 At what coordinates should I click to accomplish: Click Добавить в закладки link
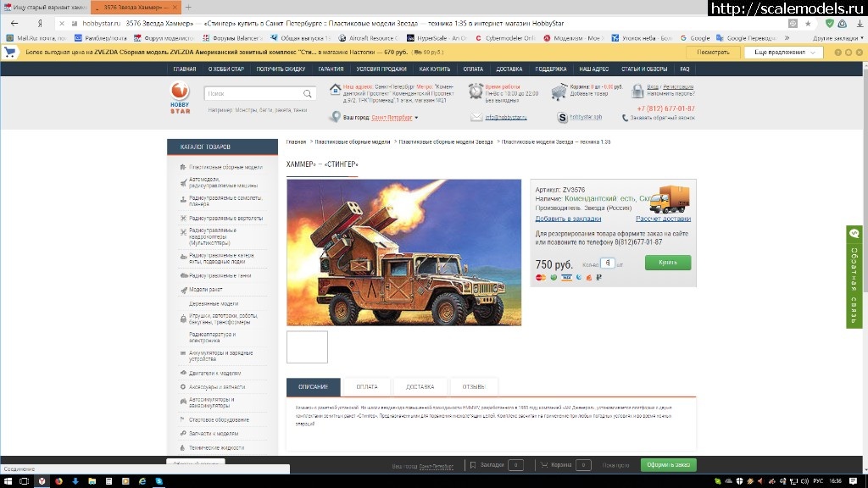click(568, 219)
